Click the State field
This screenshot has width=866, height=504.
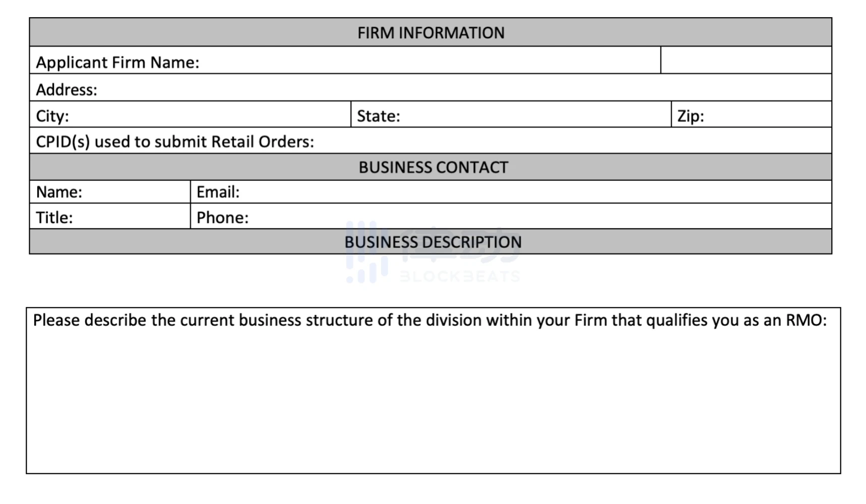[x=529, y=115]
